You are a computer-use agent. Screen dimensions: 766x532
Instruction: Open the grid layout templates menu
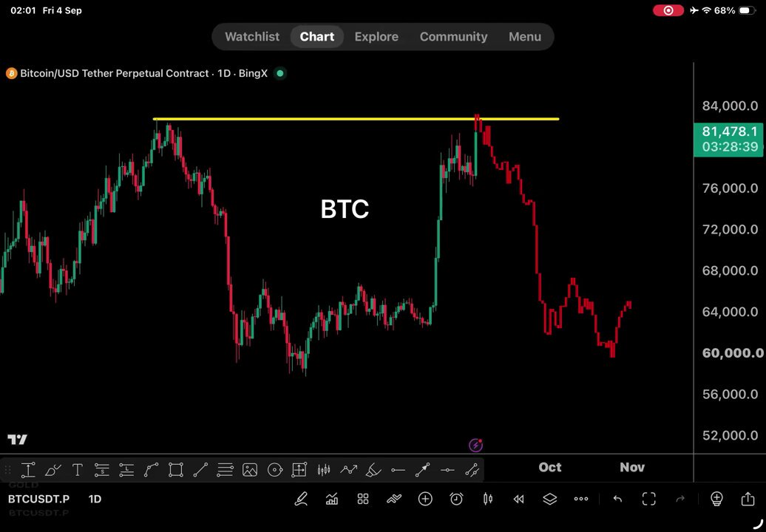pyautogui.click(x=363, y=499)
